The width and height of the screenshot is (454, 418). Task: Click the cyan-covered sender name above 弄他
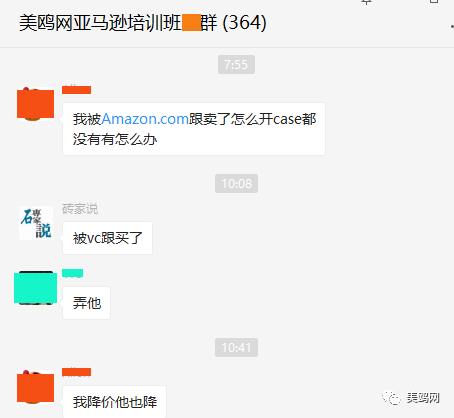tap(72, 273)
